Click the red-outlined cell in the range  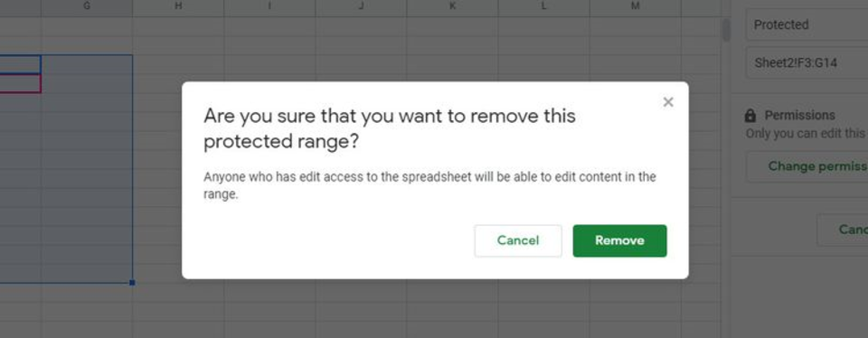pyautogui.click(x=20, y=83)
